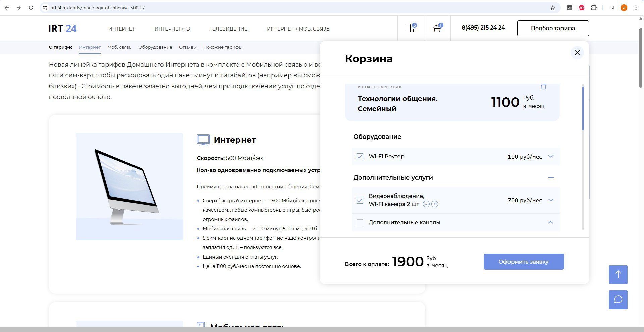Image resolution: width=644 pixels, height=332 pixels.
Task: Go back with the browser back arrow
Action: 7,8
